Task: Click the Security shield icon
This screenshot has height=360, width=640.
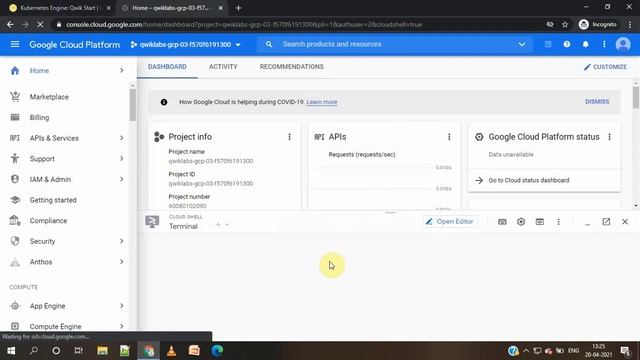Action: [15, 241]
